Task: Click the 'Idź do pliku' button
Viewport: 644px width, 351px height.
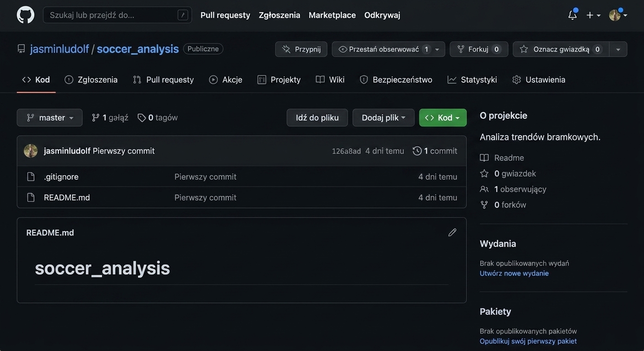Action: (x=317, y=117)
